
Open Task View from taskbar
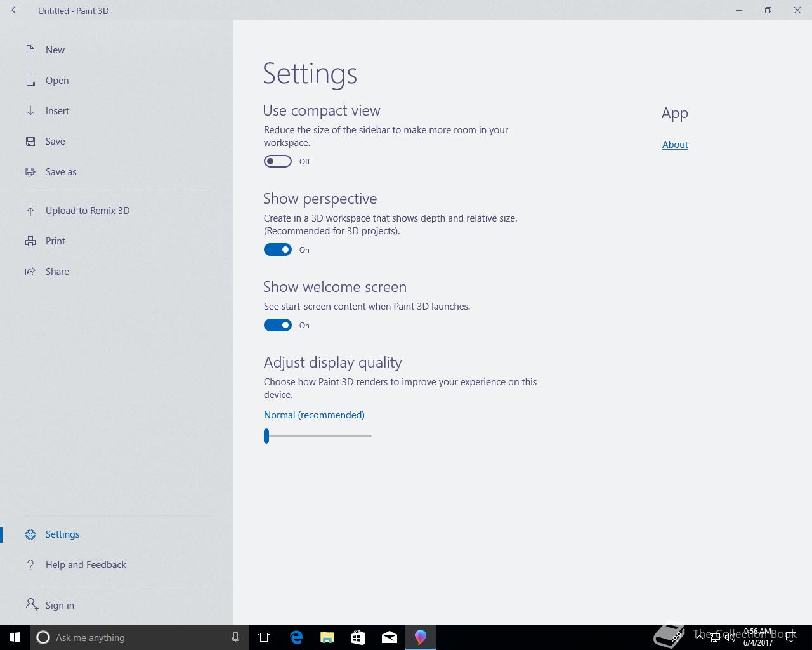264,637
